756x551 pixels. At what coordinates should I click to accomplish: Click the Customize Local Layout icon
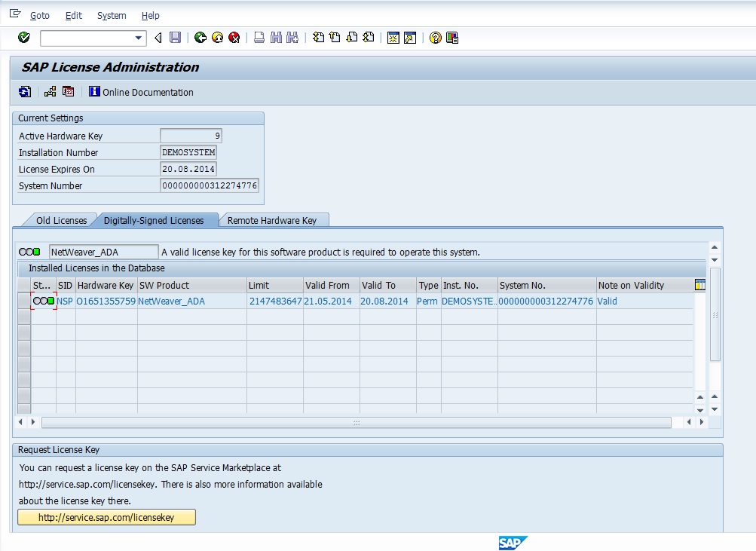(451, 38)
